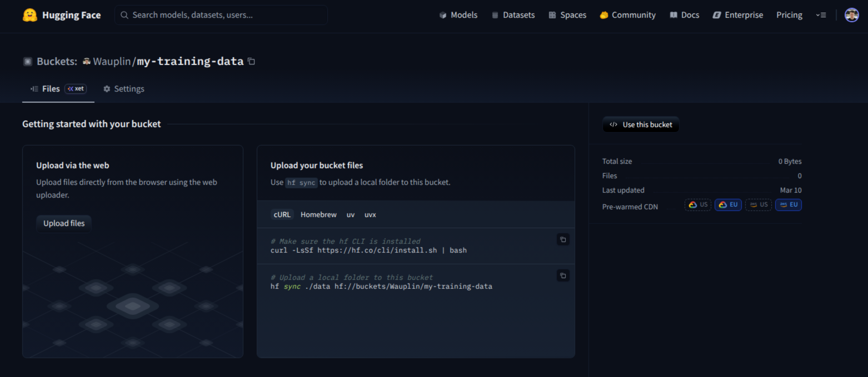Click the bucket icon beside Buckets label
The width and height of the screenshot is (868, 377).
tap(28, 62)
